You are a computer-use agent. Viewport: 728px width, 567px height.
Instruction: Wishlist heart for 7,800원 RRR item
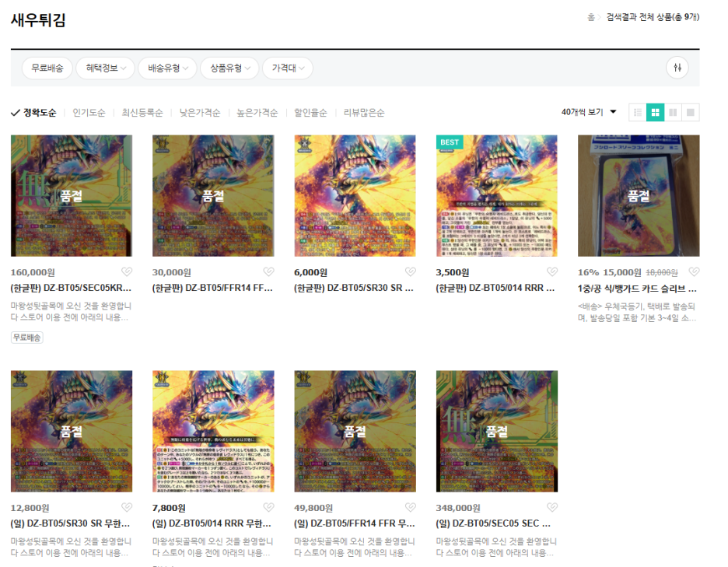tap(268, 507)
